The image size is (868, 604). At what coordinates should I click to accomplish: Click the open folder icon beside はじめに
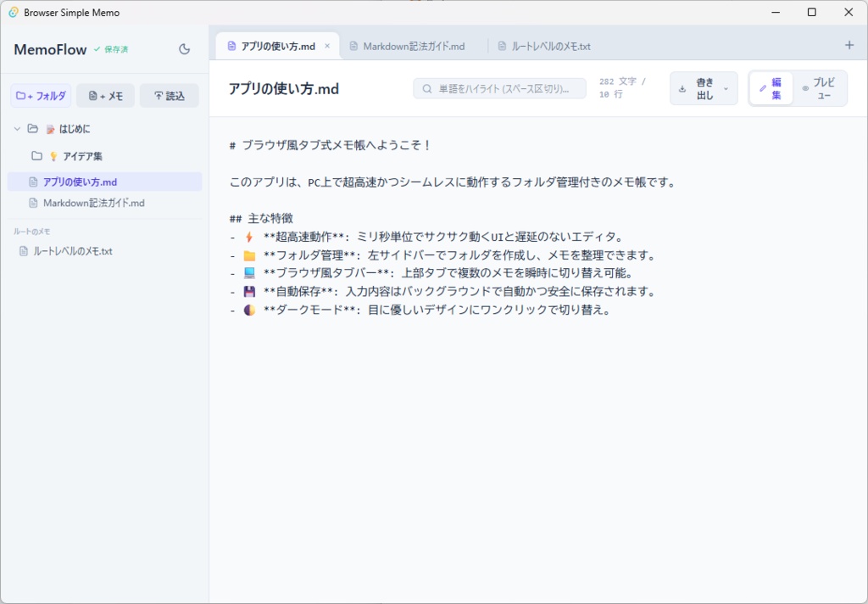pos(33,129)
